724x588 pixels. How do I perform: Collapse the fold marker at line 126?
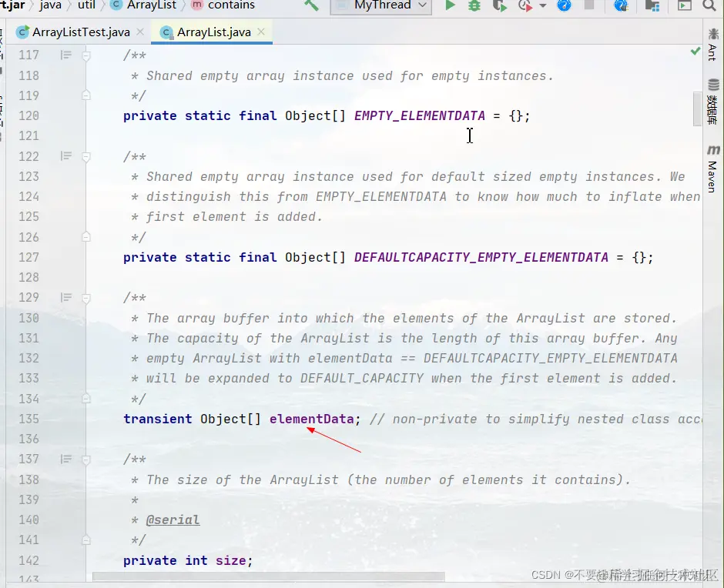(x=86, y=237)
